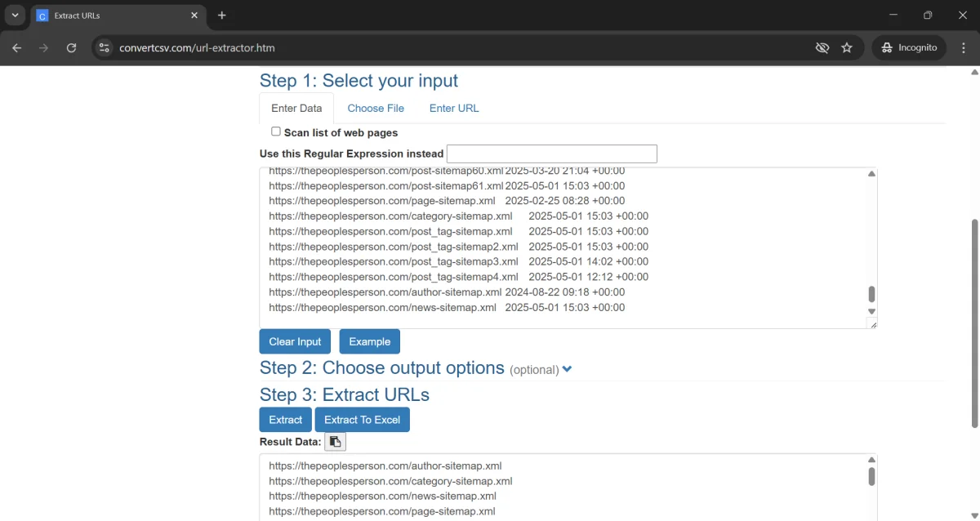Click the browser reload icon

point(71,48)
